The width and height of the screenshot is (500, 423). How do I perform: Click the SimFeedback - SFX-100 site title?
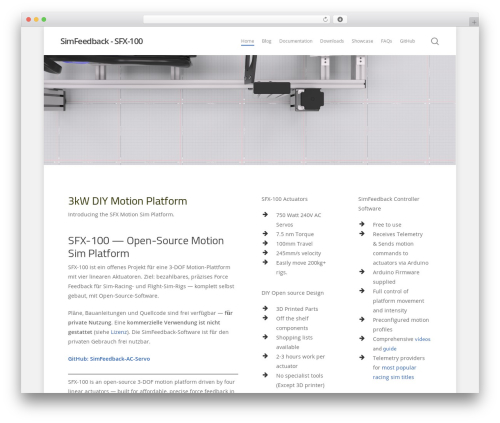pos(102,41)
